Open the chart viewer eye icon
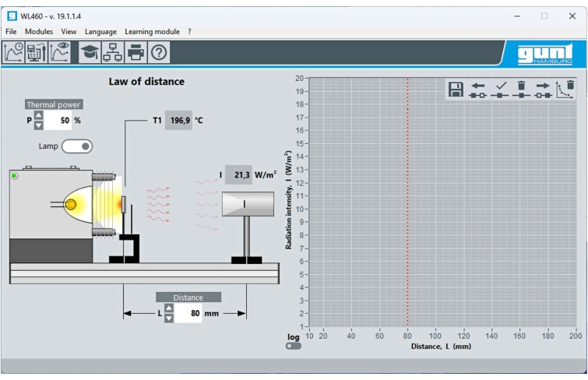This screenshot has width=588, height=380. [x=60, y=52]
